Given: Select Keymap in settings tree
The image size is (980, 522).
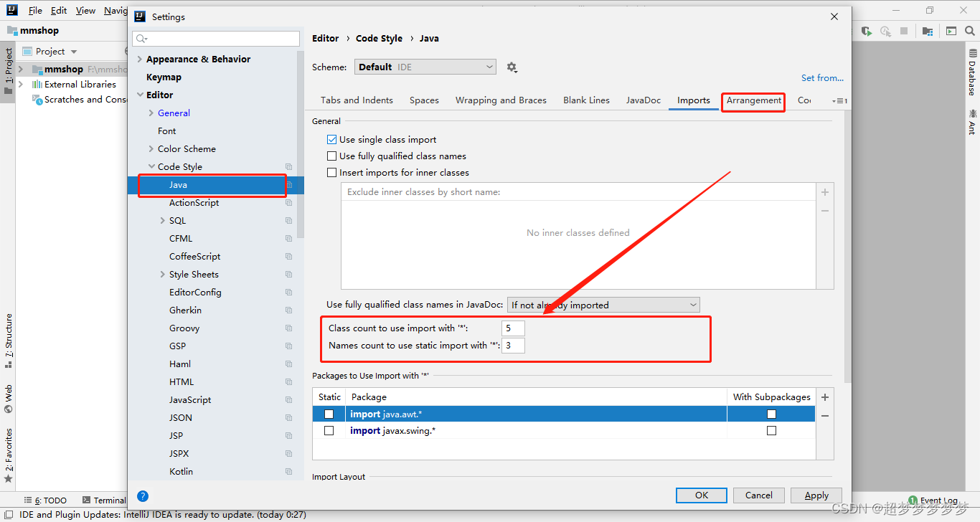Looking at the screenshot, I should (164, 77).
